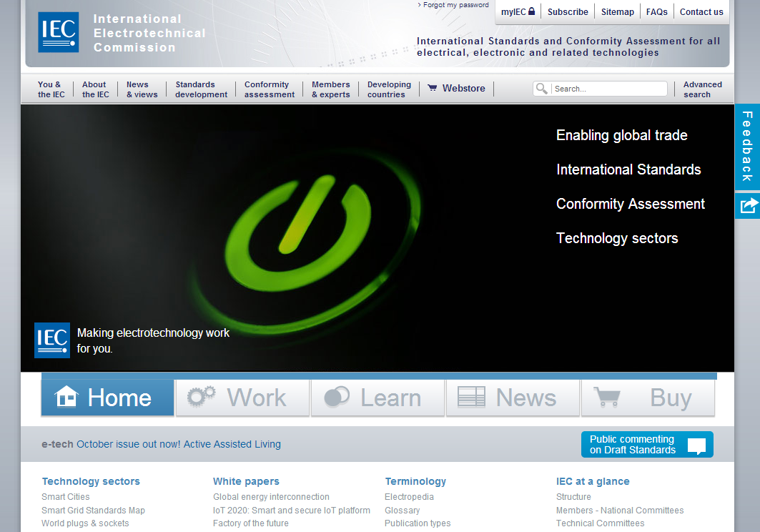This screenshot has width=760, height=532.
Task: Click the myIEC lock icon
Action: [531, 11]
